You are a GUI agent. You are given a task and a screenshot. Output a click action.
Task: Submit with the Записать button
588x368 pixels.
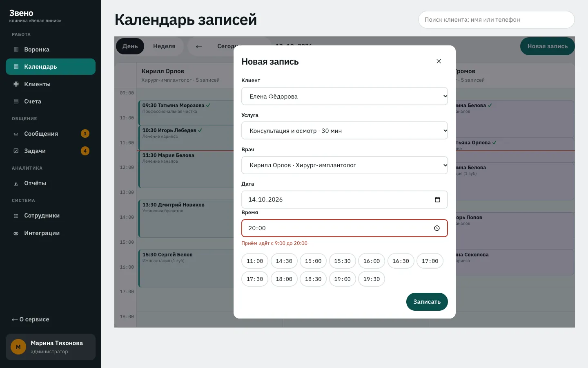[x=427, y=302]
